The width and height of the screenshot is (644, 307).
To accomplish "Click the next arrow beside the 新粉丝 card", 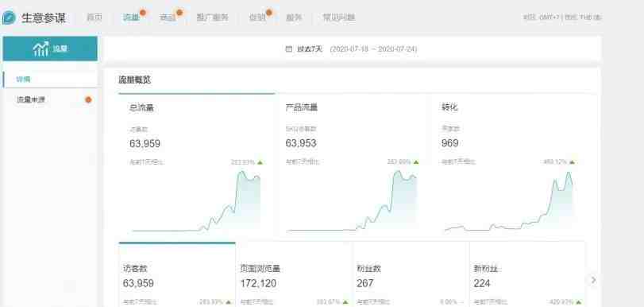I will tap(593, 280).
